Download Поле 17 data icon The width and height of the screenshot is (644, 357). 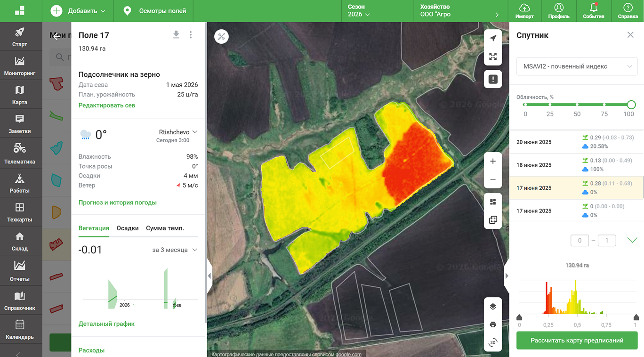click(176, 35)
